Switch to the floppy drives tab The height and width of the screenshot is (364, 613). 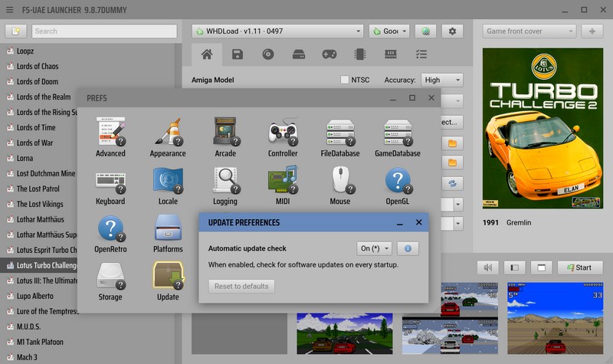pyautogui.click(x=238, y=54)
